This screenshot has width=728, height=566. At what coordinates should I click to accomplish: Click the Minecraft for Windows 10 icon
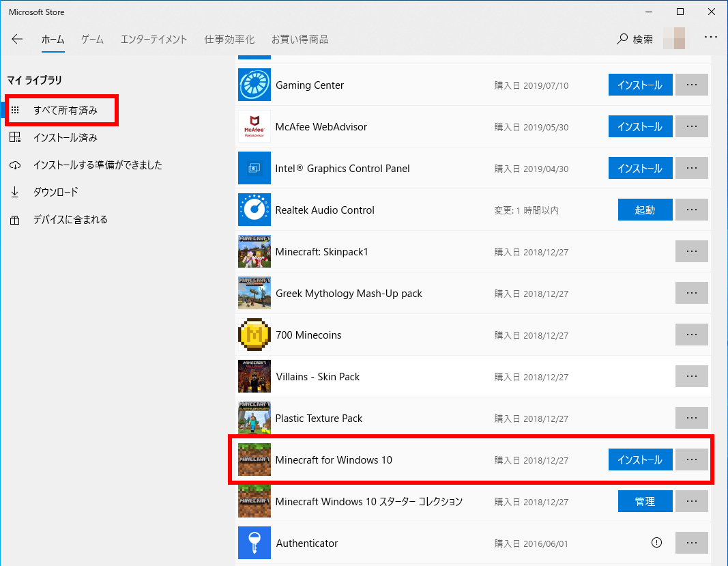[254, 459]
